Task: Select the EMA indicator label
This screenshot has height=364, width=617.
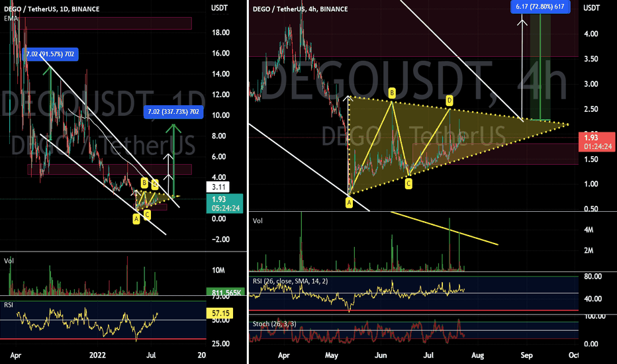Action: pos(11,18)
